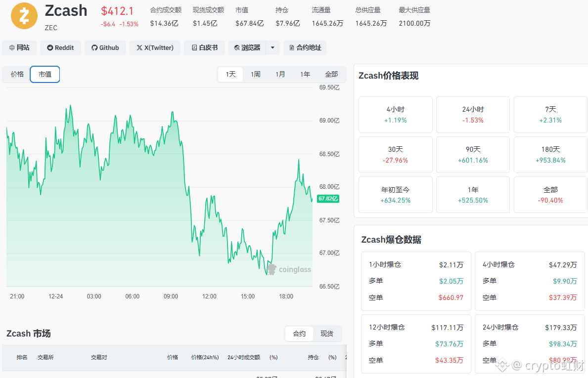588x378 pixels.
Task: Click the Zcash coin logo
Action: tap(24, 16)
